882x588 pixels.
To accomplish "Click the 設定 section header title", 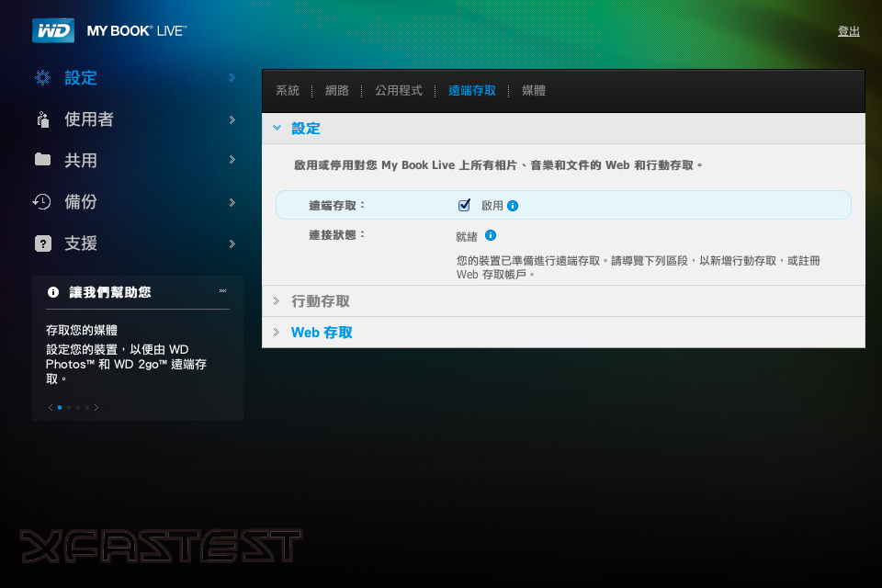I will click(x=305, y=129).
